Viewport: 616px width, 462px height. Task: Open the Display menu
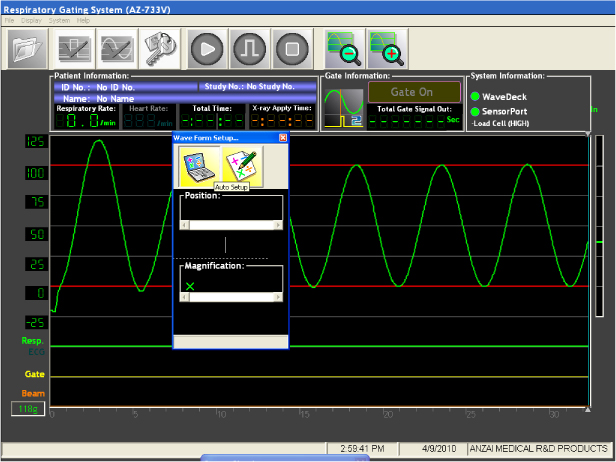(x=30, y=20)
